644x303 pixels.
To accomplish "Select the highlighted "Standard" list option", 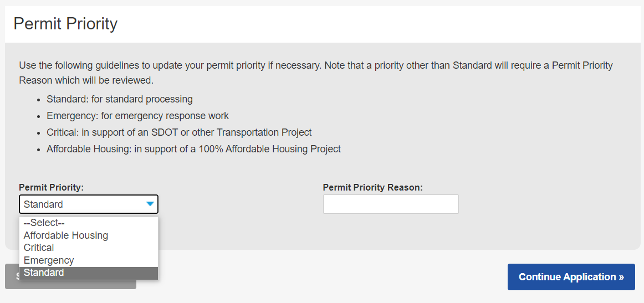I will (44, 273).
